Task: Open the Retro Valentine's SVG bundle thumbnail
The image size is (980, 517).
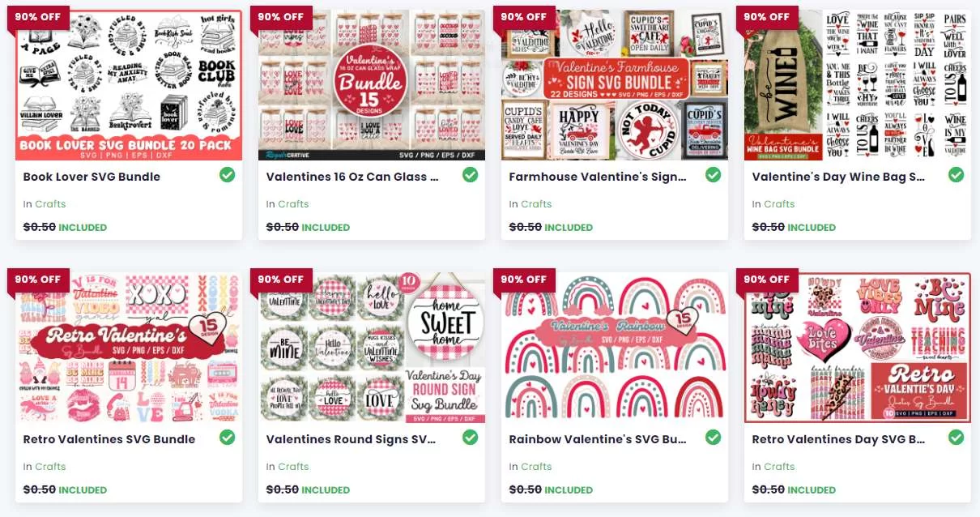Action: [129, 348]
